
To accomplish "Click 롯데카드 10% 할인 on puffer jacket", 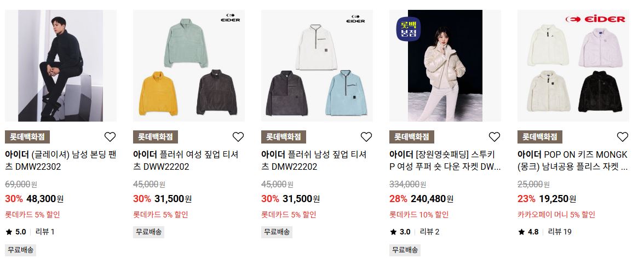I will pyautogui.click(x=419, y=215).
